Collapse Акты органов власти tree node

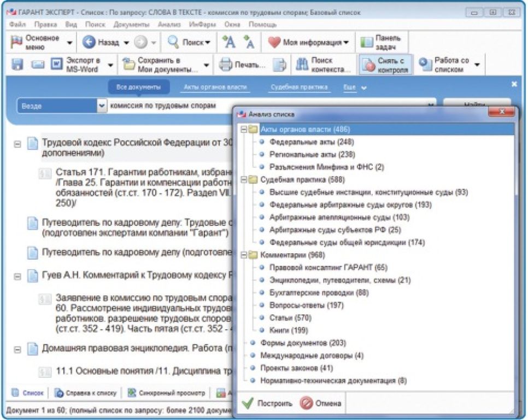244,130
